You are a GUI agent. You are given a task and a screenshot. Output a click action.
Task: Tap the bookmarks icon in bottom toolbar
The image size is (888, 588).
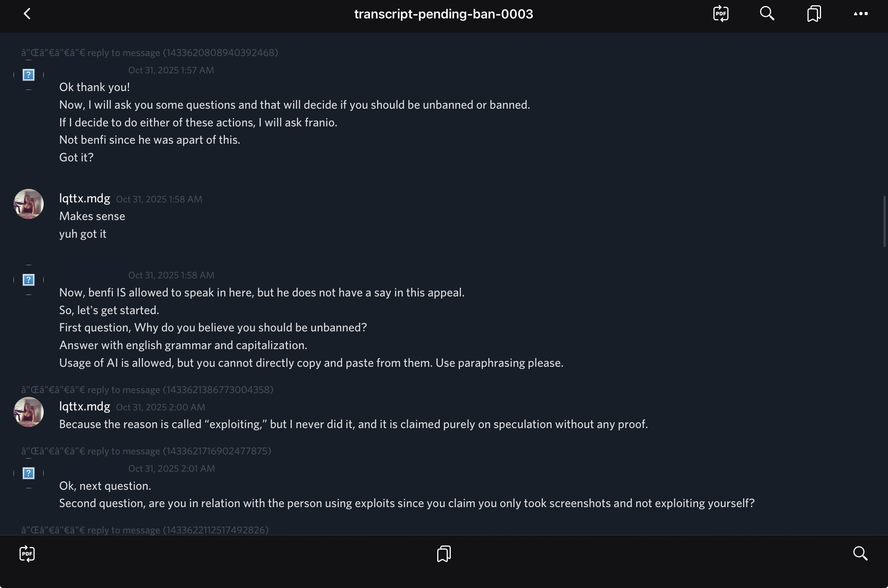(444, 553)
